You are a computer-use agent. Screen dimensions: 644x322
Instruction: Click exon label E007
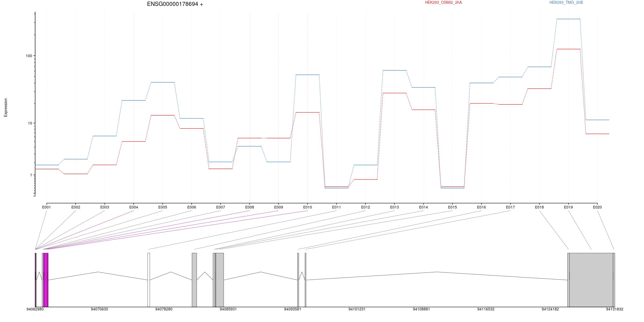(221, 207)
